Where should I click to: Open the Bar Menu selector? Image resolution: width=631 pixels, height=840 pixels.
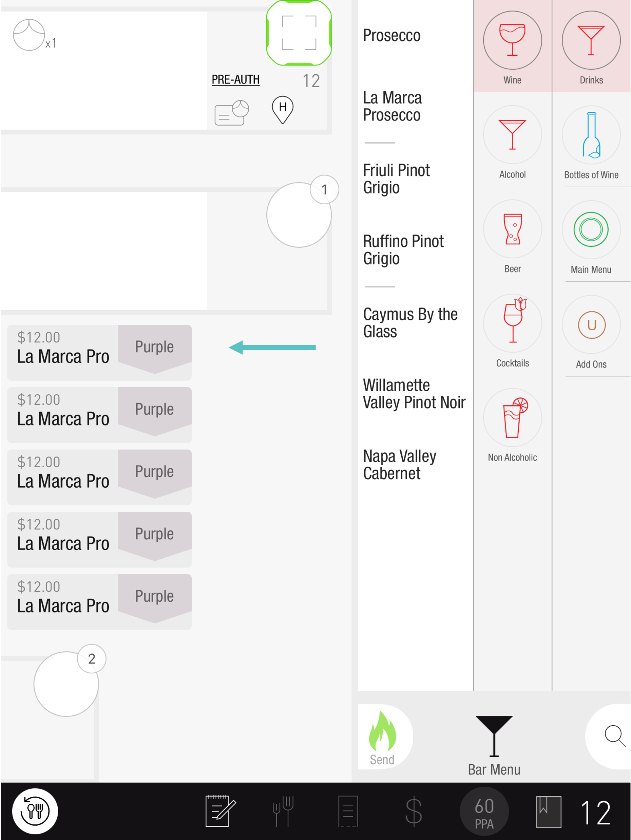click(494, 744)
